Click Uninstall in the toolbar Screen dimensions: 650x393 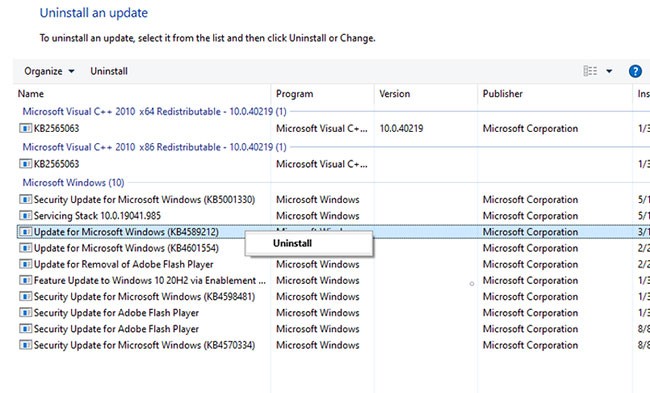[109, 71]
